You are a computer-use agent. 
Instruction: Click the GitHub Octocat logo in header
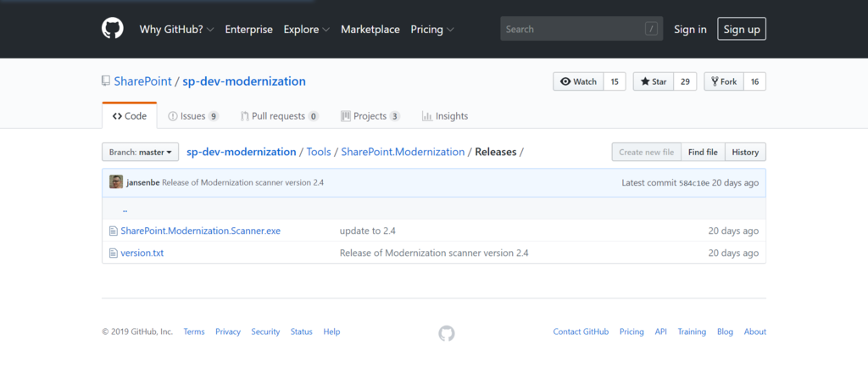pyautogui.click(x=113, y=29)
